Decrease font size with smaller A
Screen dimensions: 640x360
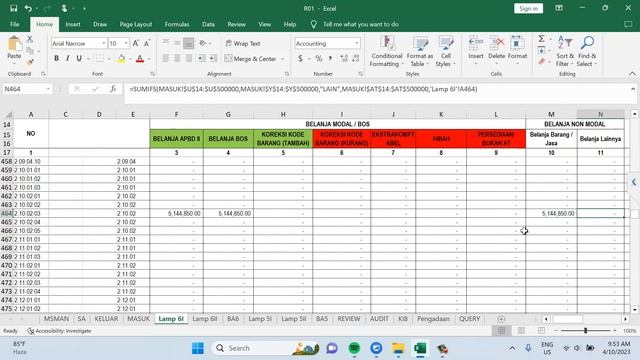point(147,43)
